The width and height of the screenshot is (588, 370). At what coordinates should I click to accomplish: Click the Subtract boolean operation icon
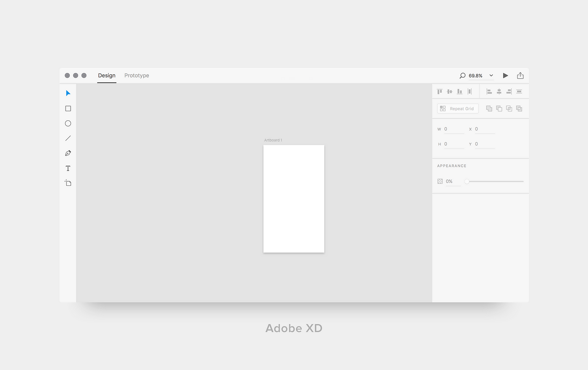coord(499,109)
